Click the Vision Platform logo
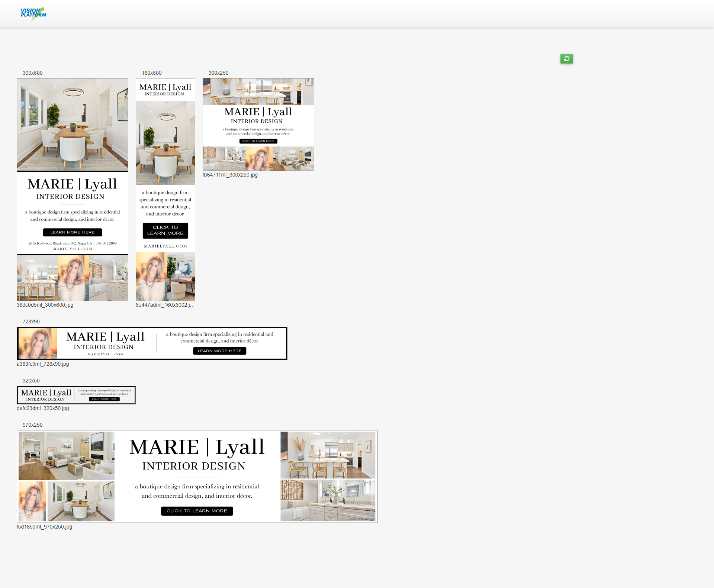714x588 pixels. [x=33, y=13]
